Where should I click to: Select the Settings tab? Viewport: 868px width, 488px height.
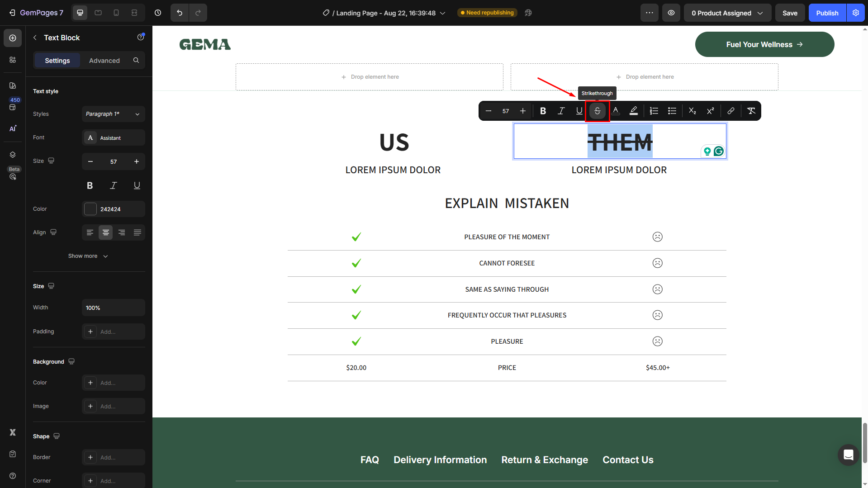pos(57,61)
